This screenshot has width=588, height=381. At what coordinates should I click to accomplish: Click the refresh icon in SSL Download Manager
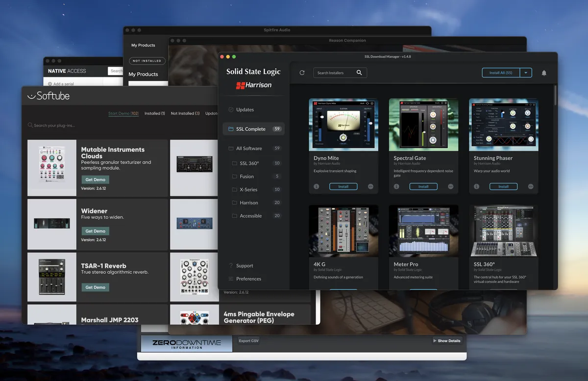coord(302,72)
